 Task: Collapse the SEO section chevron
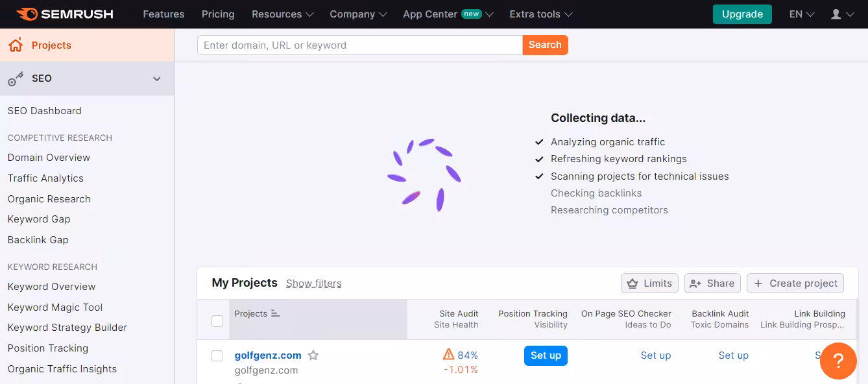[156, 78]
